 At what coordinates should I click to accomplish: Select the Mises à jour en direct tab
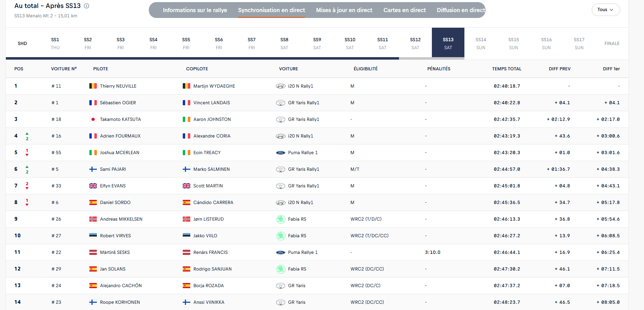344,10
